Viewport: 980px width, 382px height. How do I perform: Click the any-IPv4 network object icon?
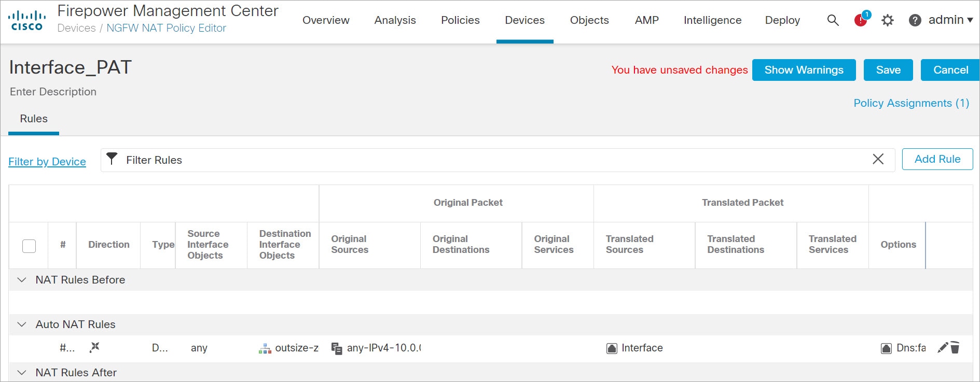[337, 348]
